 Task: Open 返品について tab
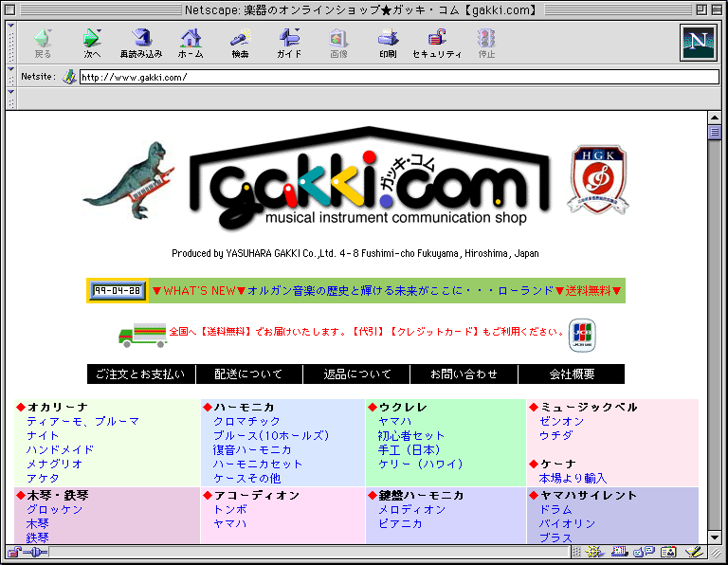click(356, 374)
